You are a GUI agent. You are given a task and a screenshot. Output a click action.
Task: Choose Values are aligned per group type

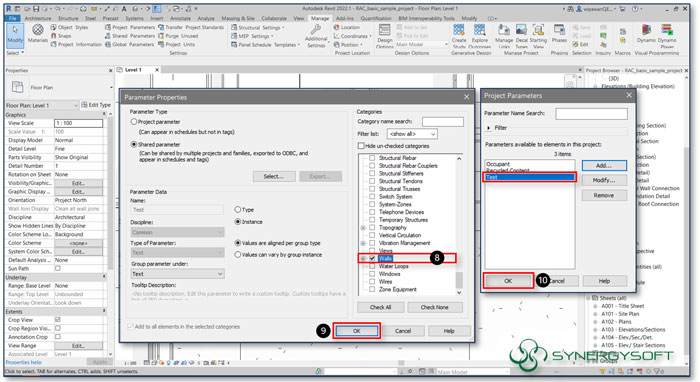[x=238, y=243]
